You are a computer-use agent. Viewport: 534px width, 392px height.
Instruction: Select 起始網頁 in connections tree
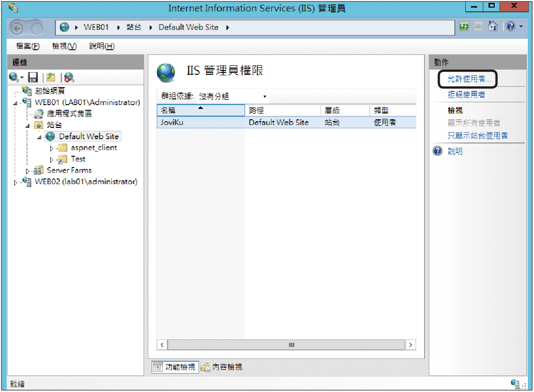click(x=50, y=90)
